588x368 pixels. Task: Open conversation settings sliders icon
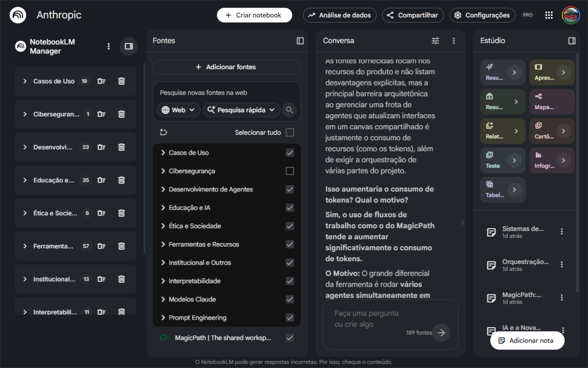(435, 40)
